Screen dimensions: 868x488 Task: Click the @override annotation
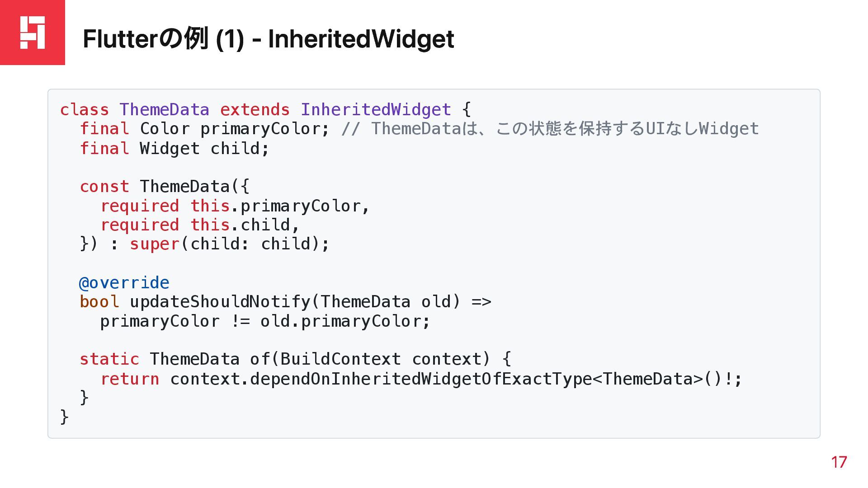pyautogui.click(x=124, y=283)
